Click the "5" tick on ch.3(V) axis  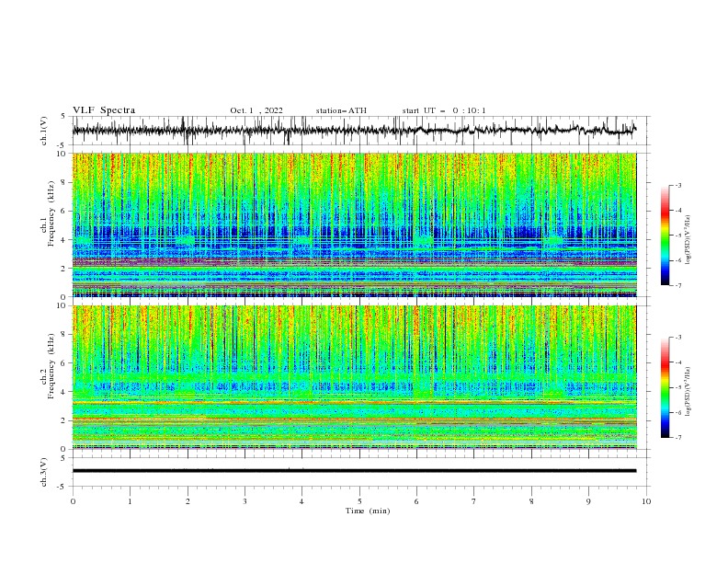[64, 457]
